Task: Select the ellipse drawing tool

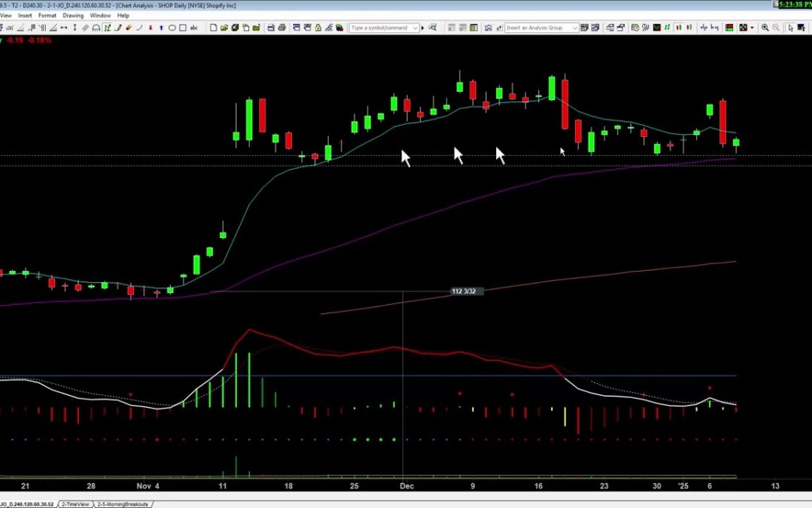Action: click(172, 28)
